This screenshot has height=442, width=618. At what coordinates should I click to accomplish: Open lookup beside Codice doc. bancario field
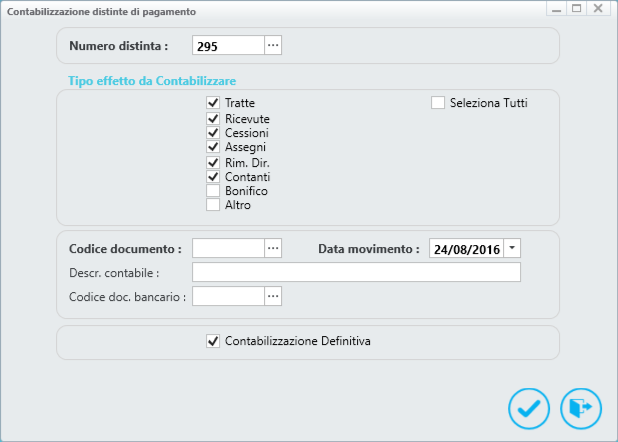(x=273, y=296)
